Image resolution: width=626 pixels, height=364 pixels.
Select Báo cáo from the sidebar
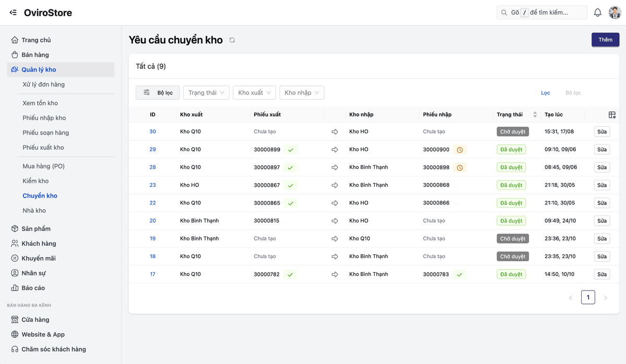click(x=33, y=288)
